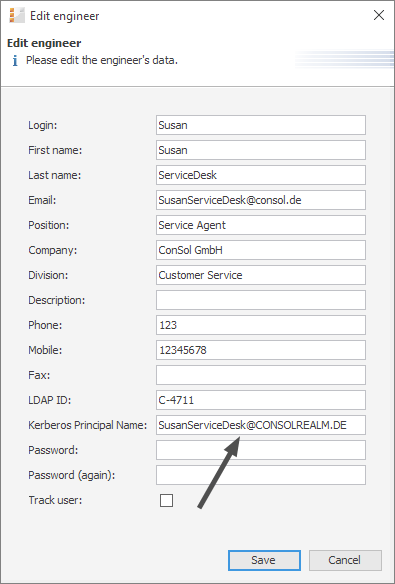Screen dimensions: 395x584
Task: Edit the Email address field
Action: pyautogui.click(x=261, y=200)
